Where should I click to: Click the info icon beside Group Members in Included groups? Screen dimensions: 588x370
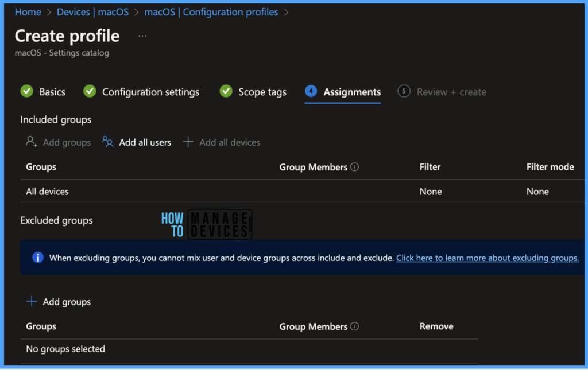(354, 167)
